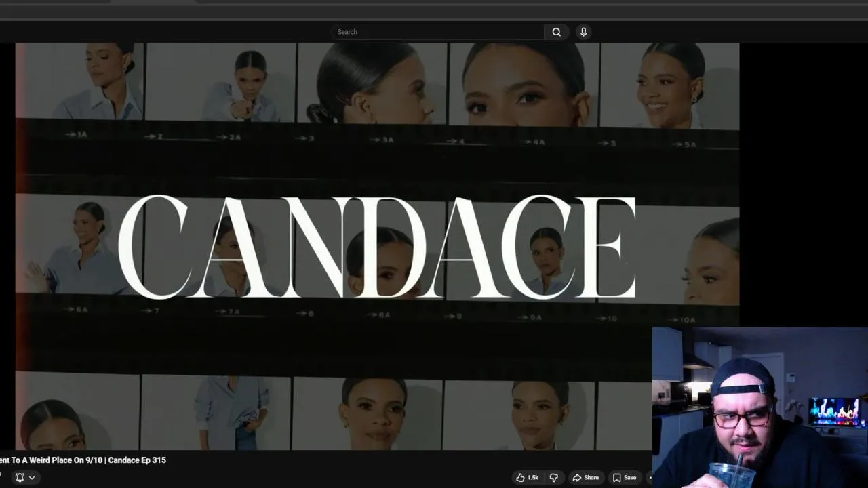Click the webcam overlay of the man drinking

pos(759,407)
